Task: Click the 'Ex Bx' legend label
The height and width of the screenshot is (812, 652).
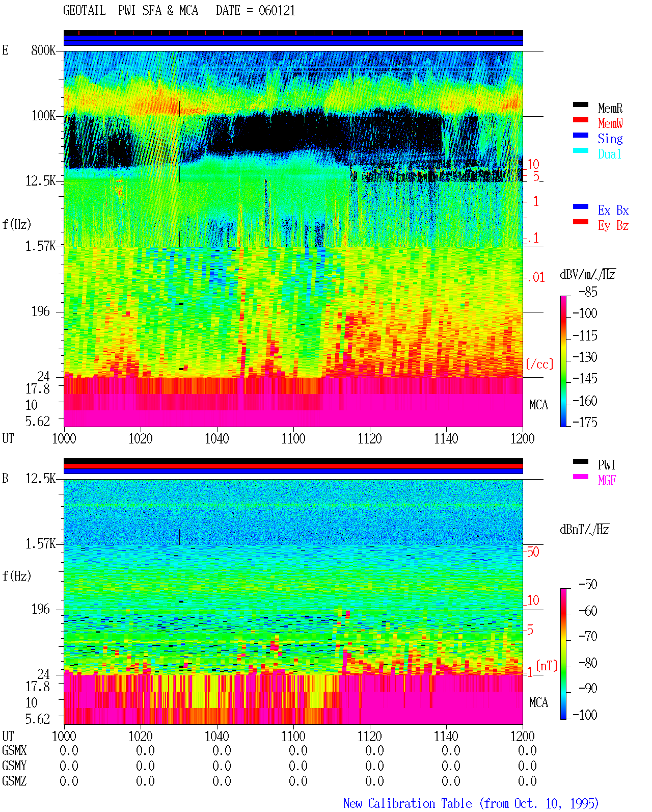Action: (x=613, y=210)
